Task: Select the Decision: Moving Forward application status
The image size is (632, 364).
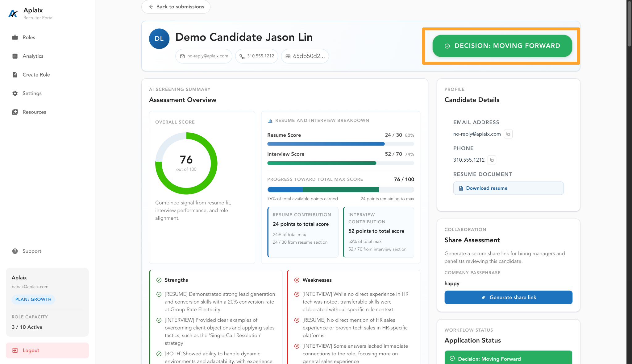Action: [508, 358]
